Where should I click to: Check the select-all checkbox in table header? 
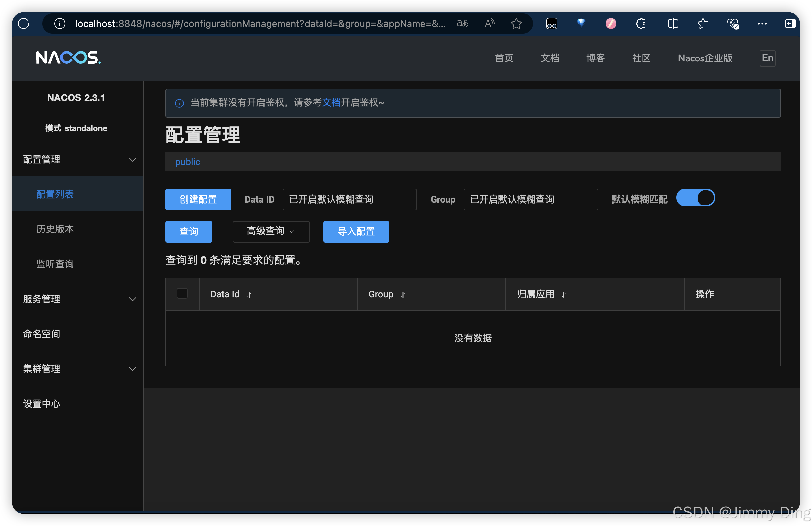182,294
